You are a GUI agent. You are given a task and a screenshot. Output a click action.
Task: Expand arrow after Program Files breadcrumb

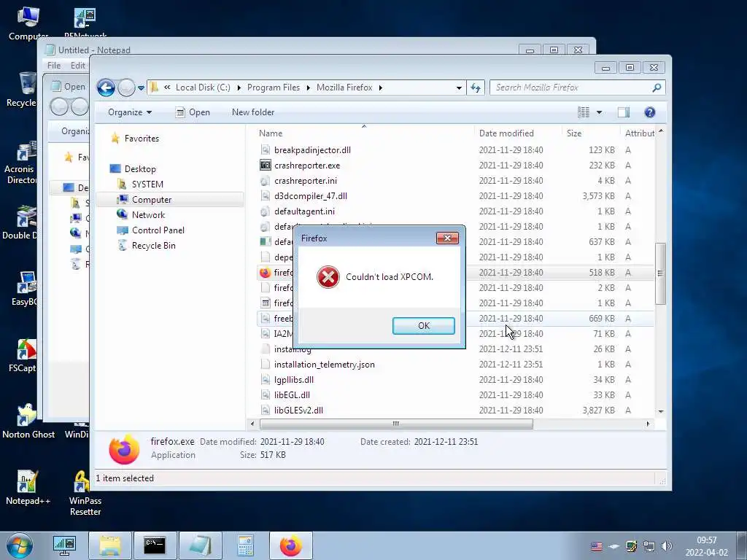pyautogui.click(x=309, y=87)
